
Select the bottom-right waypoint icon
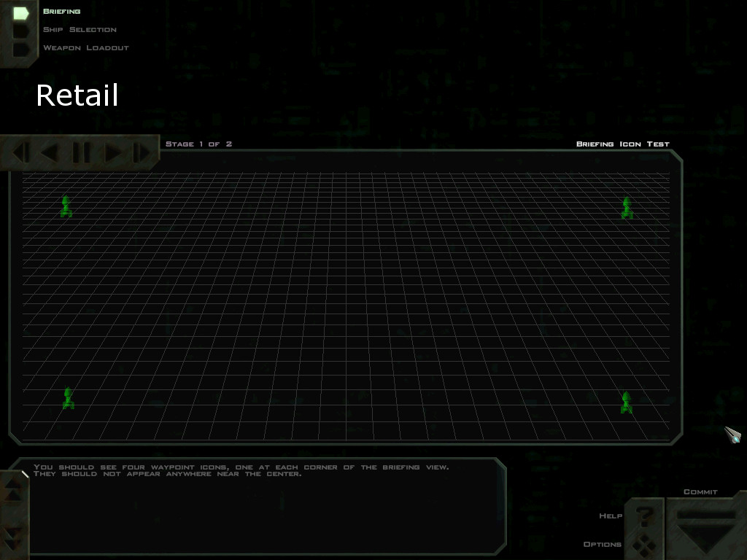[x=626, y=402]
